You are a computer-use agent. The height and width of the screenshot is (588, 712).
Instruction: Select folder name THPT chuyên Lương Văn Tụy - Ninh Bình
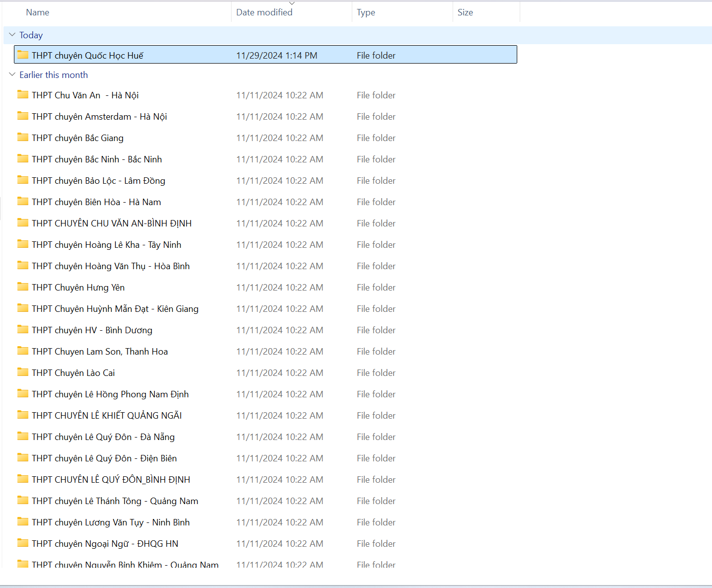pos(111,522)
